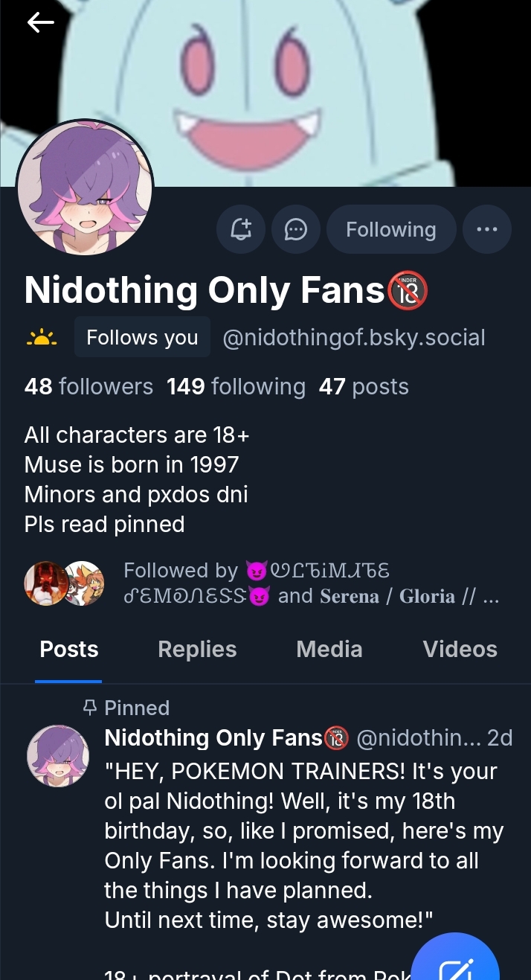
Task: Toggle the Following button
Action: (391, 229)
